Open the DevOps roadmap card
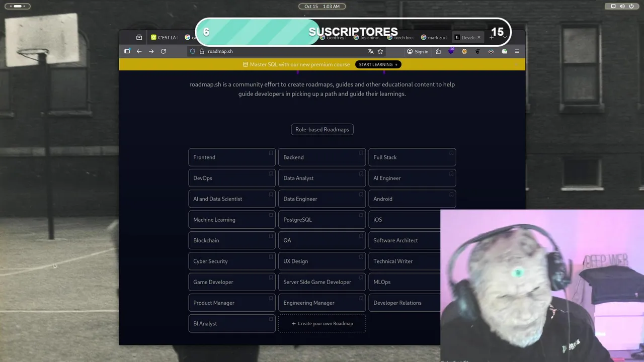The height and width of the screenshot is (362, 644). (232, 178)
